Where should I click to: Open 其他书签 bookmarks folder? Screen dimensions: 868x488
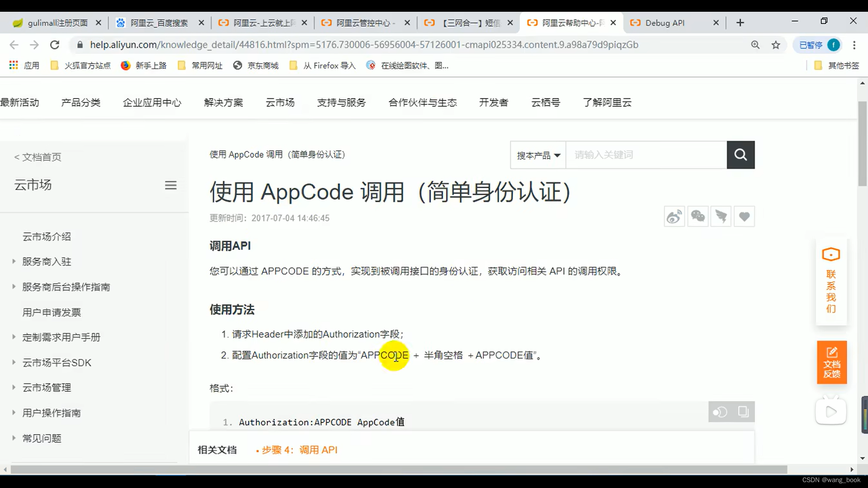(x=836, y=66)
